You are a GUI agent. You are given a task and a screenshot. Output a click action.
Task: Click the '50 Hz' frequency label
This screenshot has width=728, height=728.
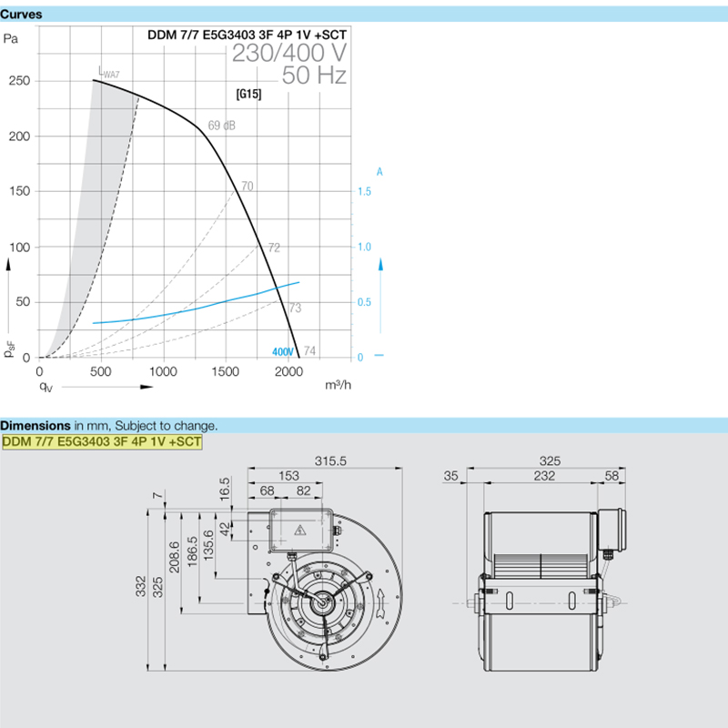pyautogui.click(x=314, y=76)
